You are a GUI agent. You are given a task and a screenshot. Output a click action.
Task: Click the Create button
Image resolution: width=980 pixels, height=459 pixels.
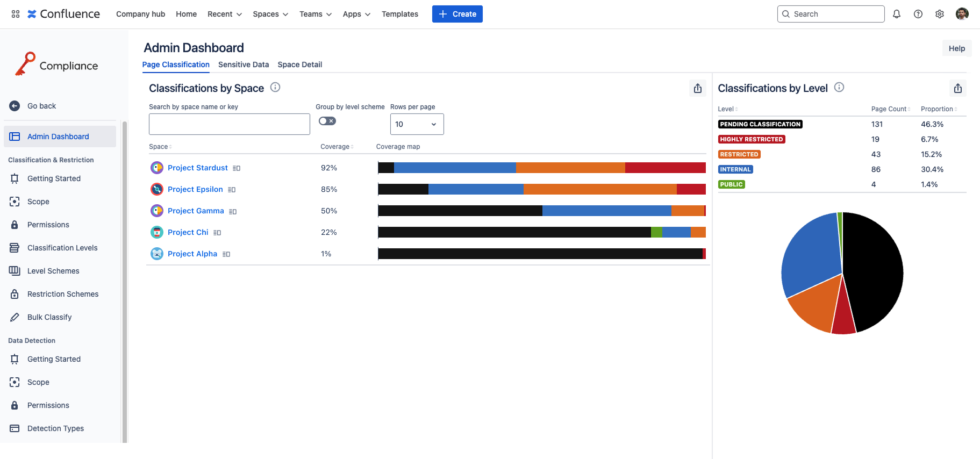[457, 14]
